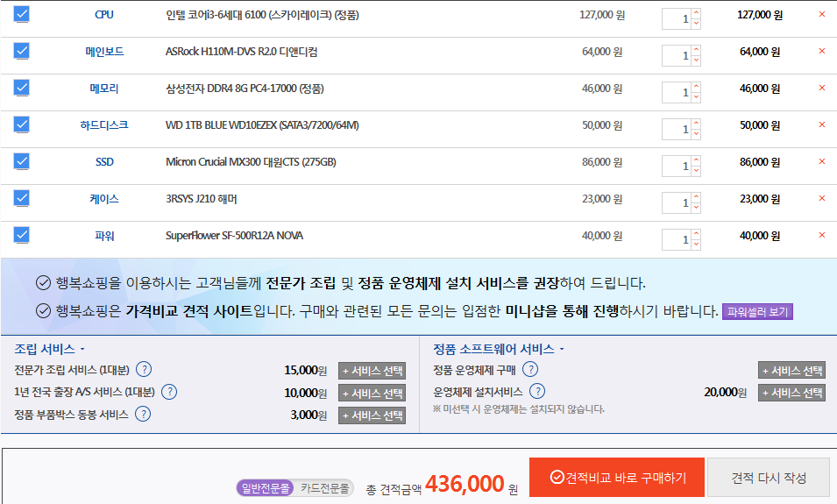Click the question mark beside 정품 운영체제 구매
This screenshot has height=504, width=837.
tap(531, 369)
